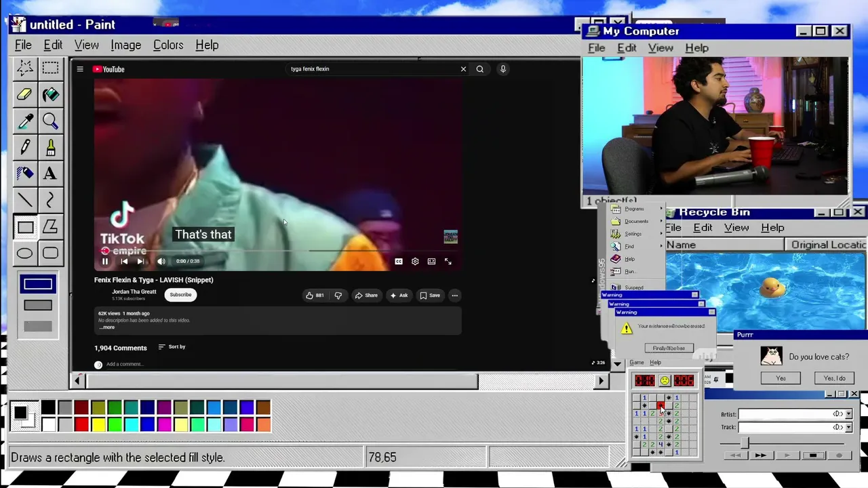Pause the YouTube video
Viewport: 868px width, 488px height.
(105, 261)
